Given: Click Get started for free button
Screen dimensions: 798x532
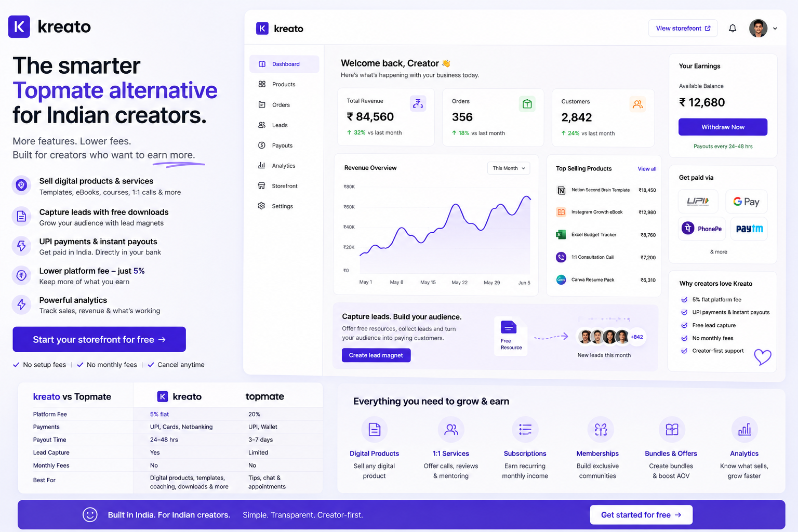Looking at the screenshot, I should click(641, 515).
